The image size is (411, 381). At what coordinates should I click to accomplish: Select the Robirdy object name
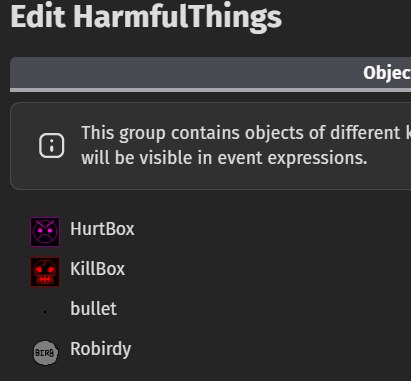click(x=101, y=350)
